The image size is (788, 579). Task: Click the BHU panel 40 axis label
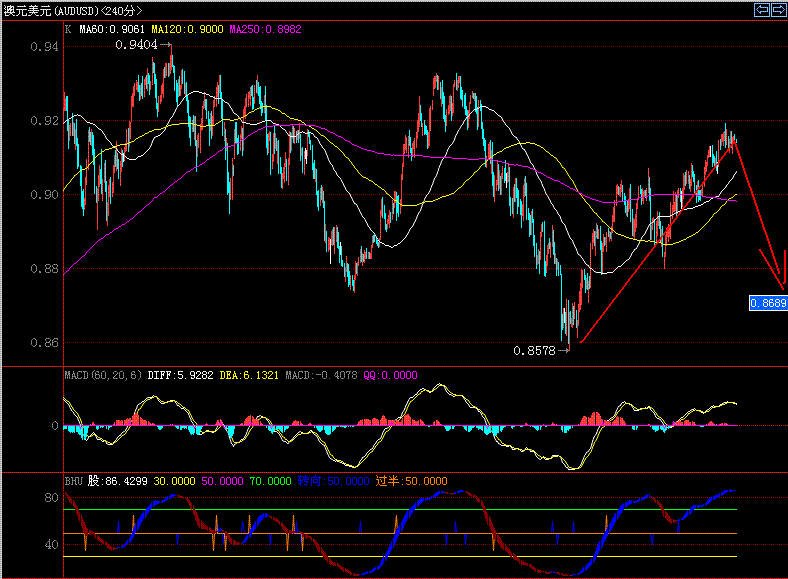coord(51,544)
